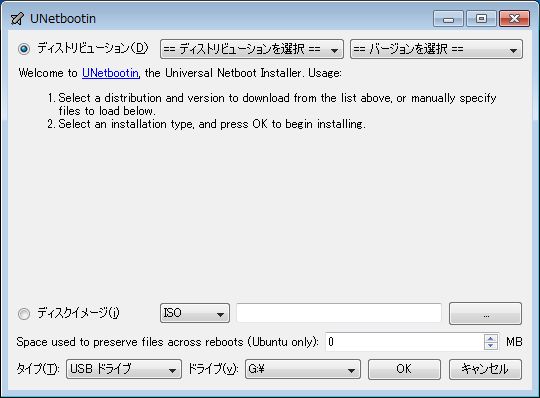Increase persistence space with up arrow
This screenshot has width=540, height=398.
[x=491, y=338]
